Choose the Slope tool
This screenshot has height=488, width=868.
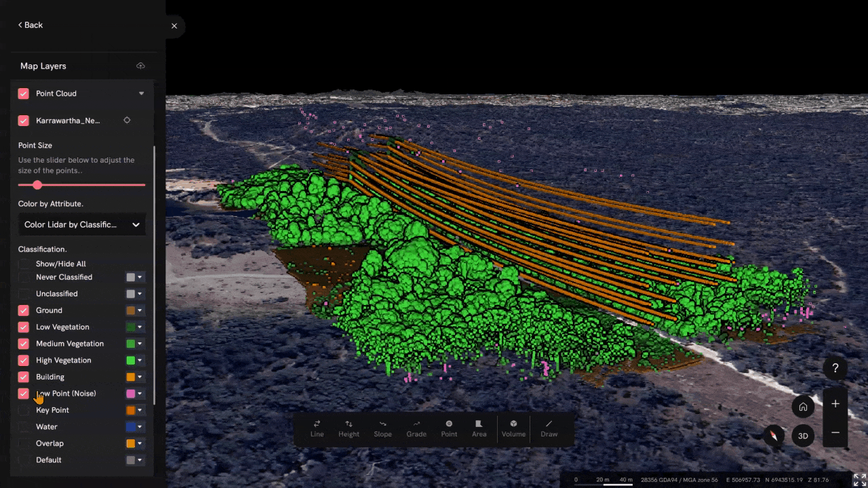382,428
